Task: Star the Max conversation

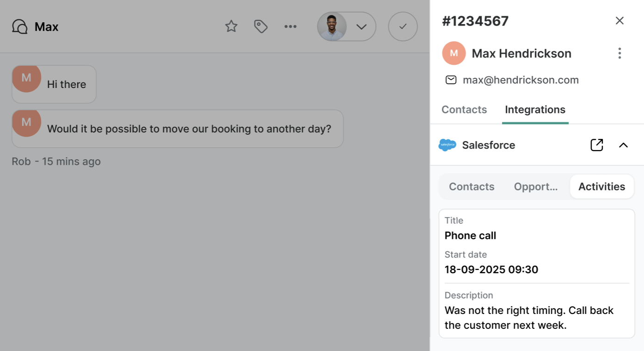Action: coord(231,26)
